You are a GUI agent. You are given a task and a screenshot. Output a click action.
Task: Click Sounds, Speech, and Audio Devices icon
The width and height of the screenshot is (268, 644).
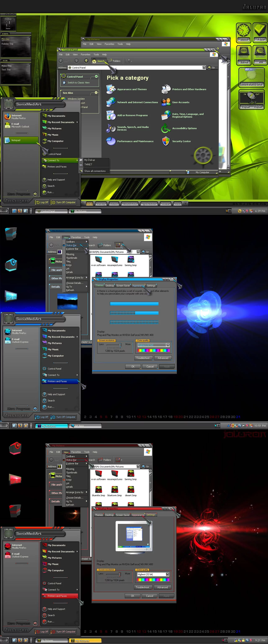[111, 128]
